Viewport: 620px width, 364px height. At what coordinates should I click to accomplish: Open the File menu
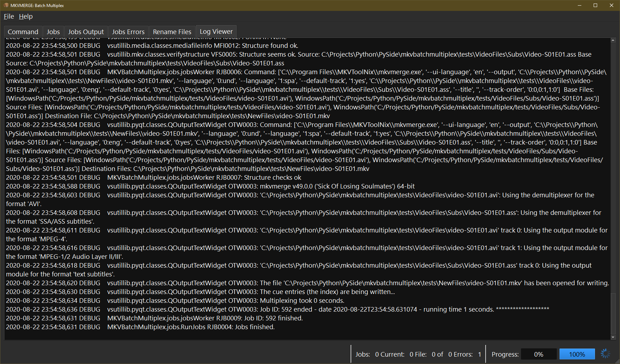point(9,17)
